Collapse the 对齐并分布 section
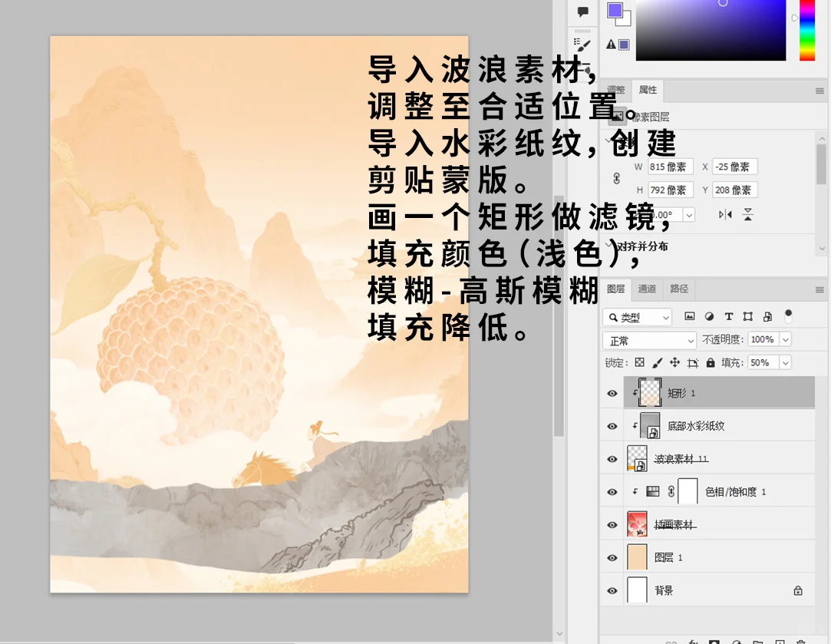Image resolution: width=831 pixels, height=644 pixels. 608,245
